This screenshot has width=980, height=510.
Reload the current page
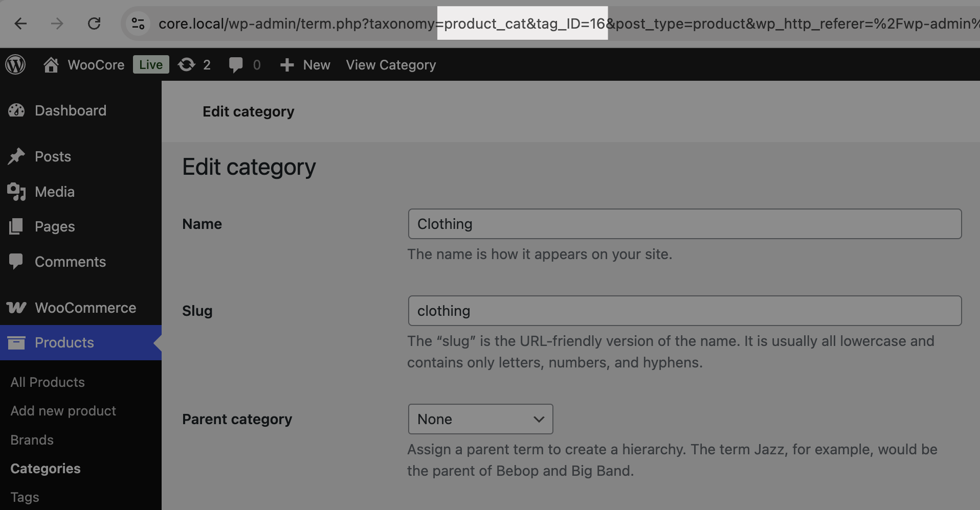tap(94, 24)
